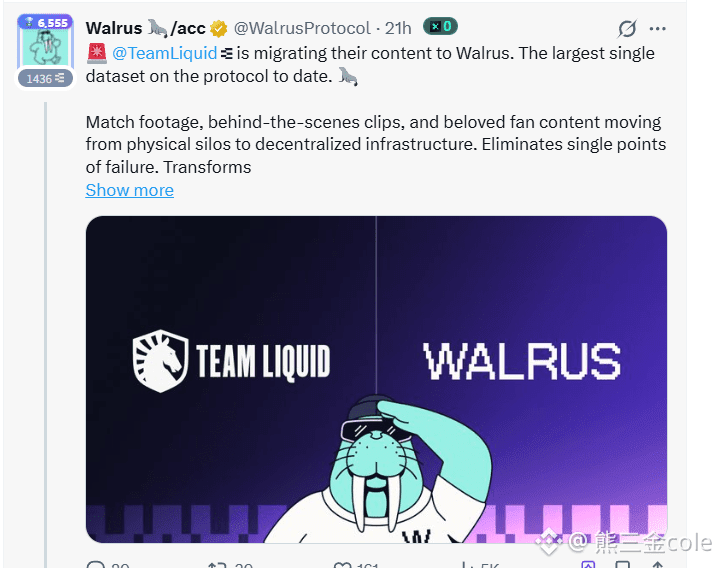The image size is (720, 568).
Task: Click the green X 0 extension badge
Action: click(440, 26)
